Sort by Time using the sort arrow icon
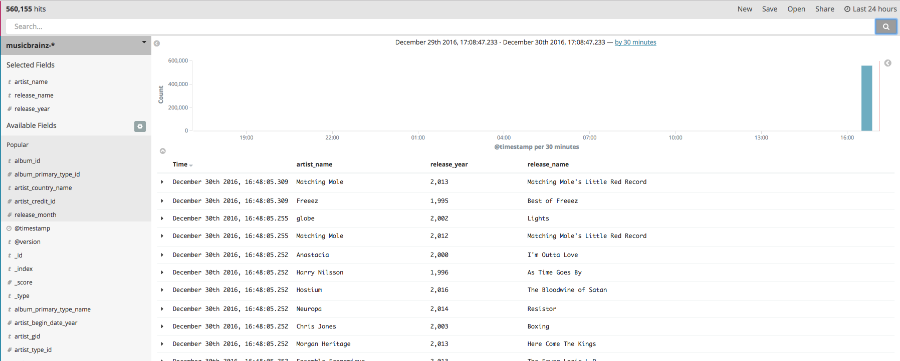The height and width of the screenshot is (361, 900). pyautogui.click(x=191, y=165)
